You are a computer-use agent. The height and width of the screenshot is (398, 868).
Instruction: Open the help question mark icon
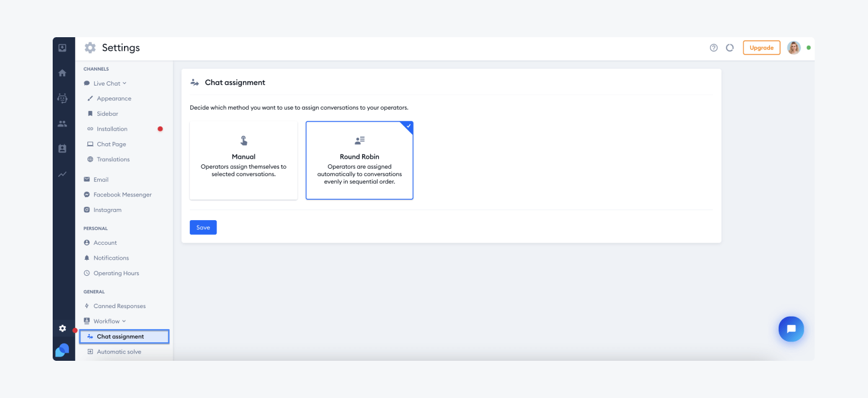714,48
